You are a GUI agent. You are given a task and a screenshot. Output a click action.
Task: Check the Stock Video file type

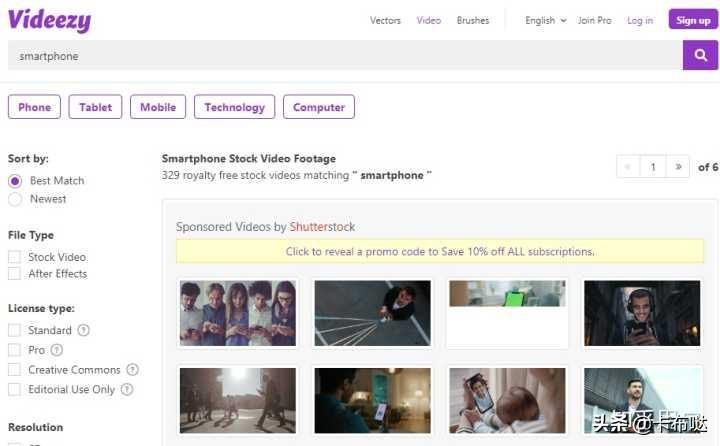(14, 257)
